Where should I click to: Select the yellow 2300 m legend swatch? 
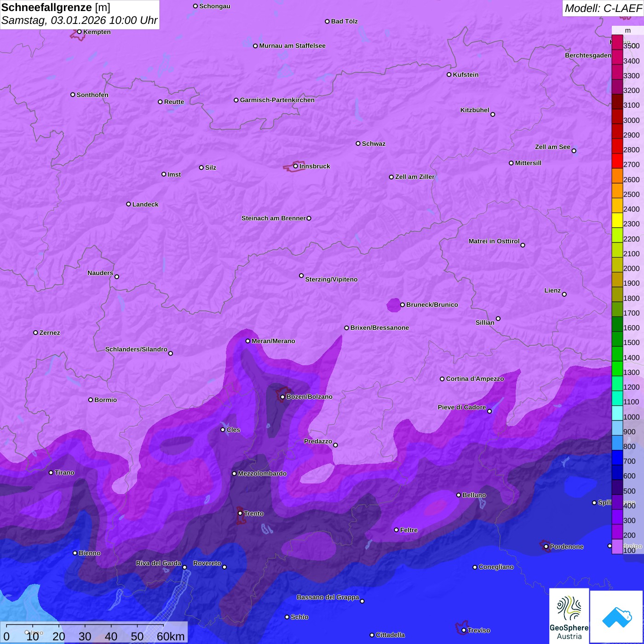(x=617, y=220)
